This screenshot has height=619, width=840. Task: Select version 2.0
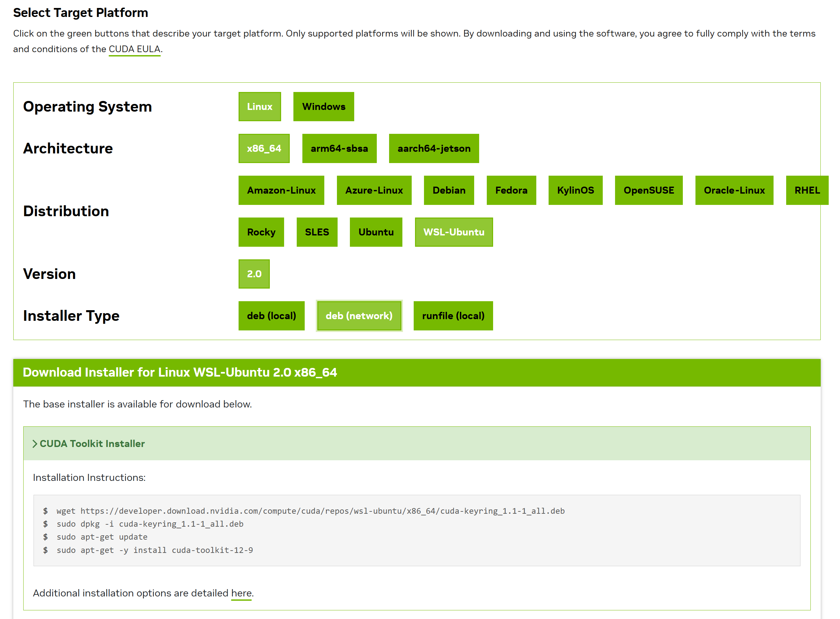click(254, 274)
